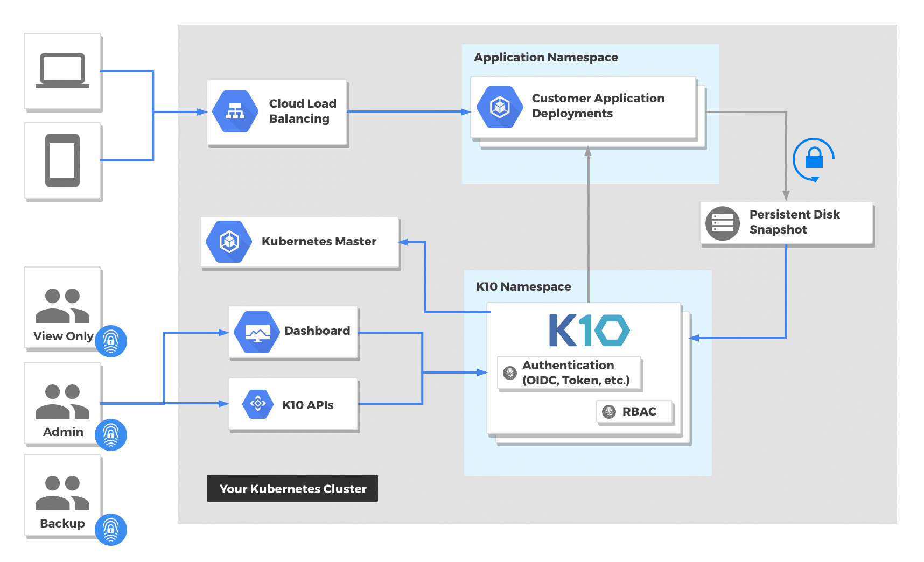Click the Kubernetes Master hexagon icon
Screen dimensions: 924x562
229,241
